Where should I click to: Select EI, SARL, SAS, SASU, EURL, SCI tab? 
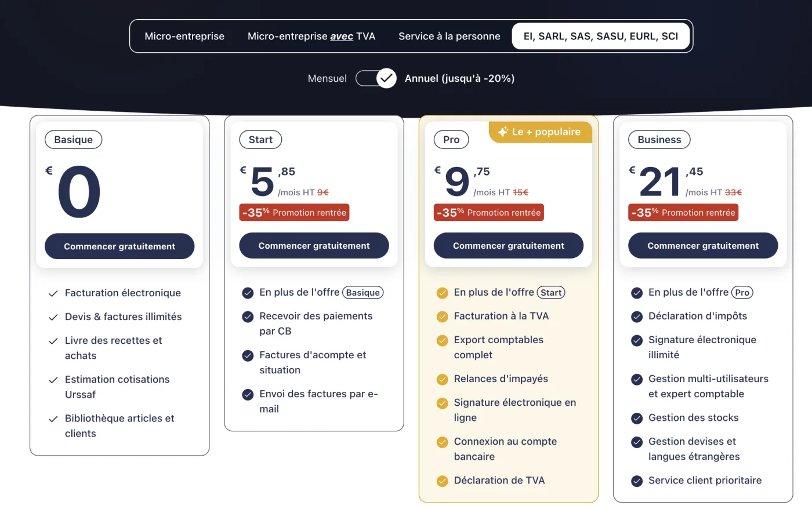(601, 36)
